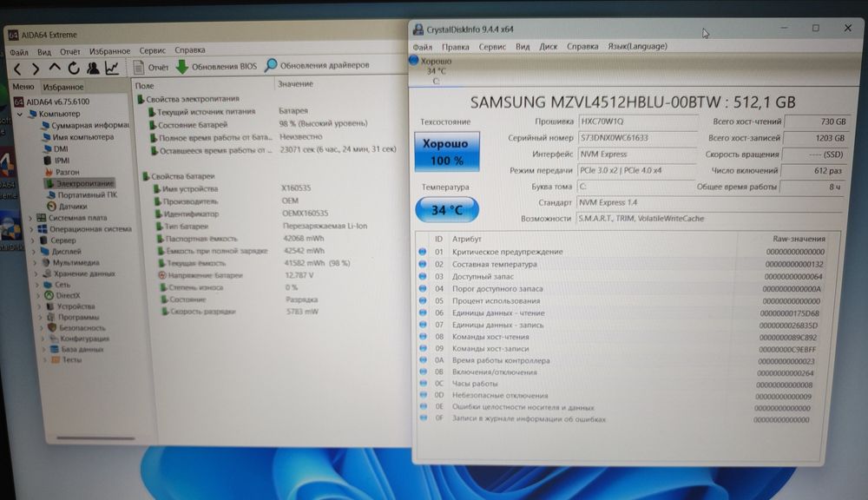This screenshot has height=500, width=868.
Task: Click the 34 °C temperature button
Action: click(447, 210)
